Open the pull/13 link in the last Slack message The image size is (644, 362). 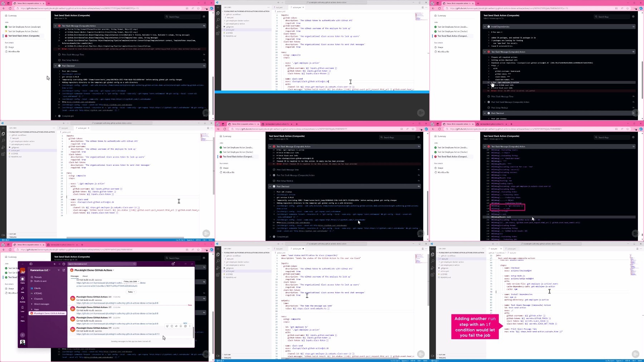118,334
